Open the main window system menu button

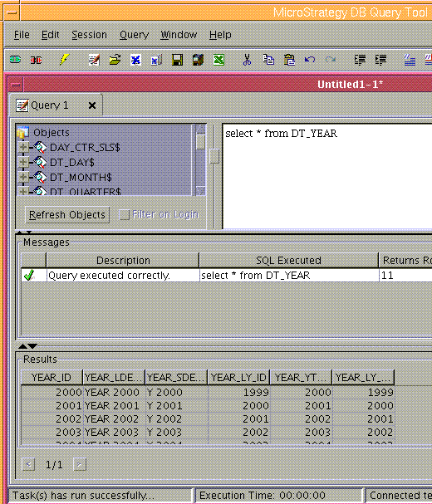12,12
